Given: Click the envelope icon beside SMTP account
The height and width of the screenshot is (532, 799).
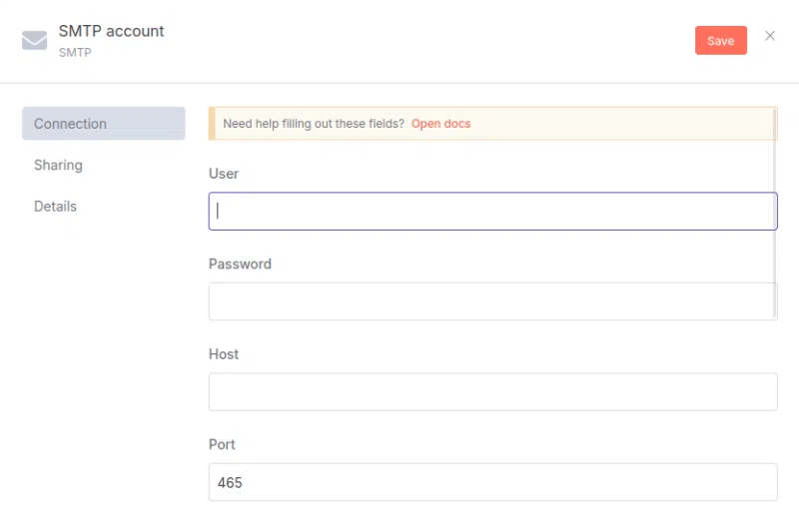Looking at the screenshot, I should [35, 40].
